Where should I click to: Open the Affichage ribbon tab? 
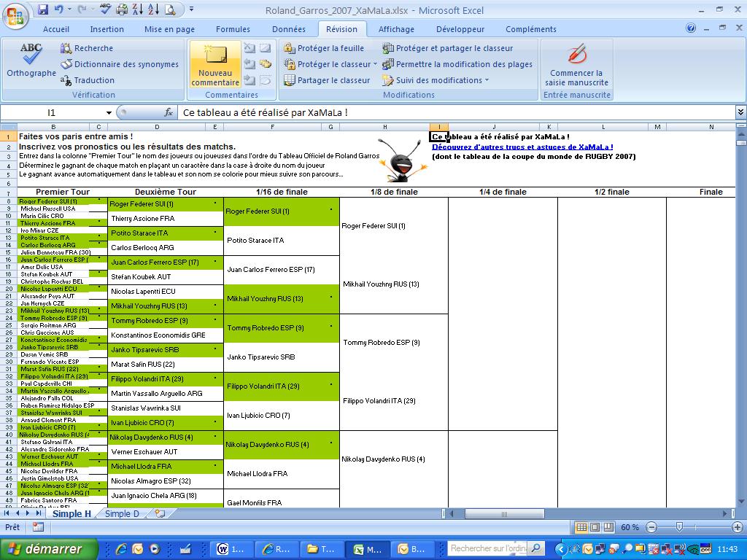click(x=396, y=29)
